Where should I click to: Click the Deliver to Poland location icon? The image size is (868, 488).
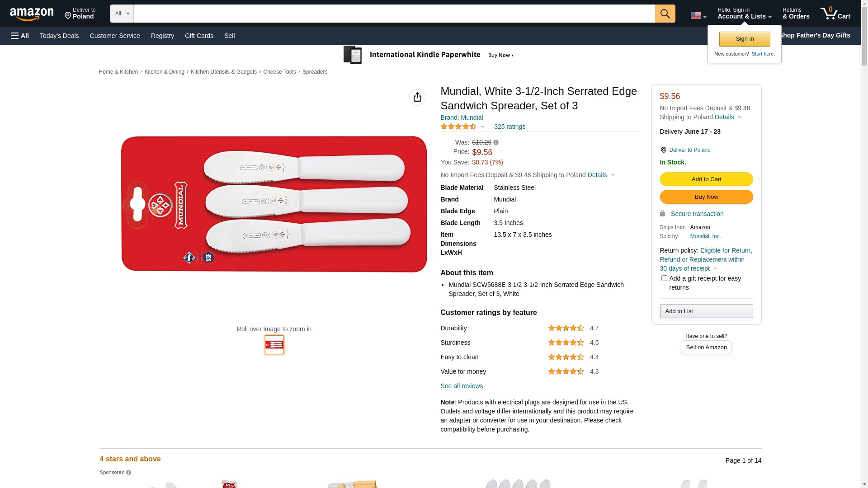(663, 150)
